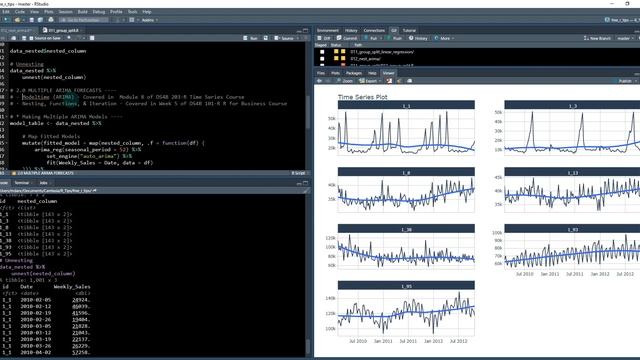Open the Pull options dropdown arrow
The width and height of the screenshot is (640, 360).
pos(381,38)
